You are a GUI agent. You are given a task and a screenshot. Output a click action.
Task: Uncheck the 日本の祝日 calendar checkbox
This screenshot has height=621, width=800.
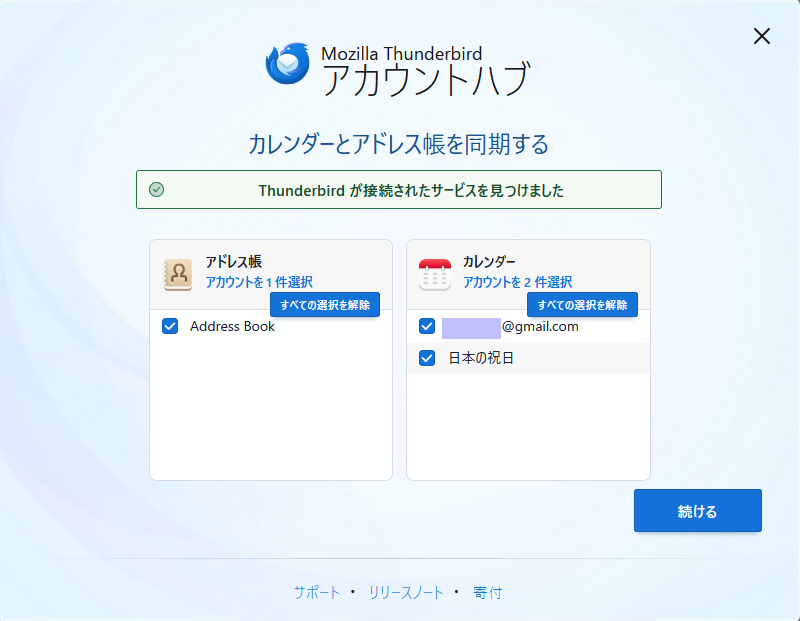click(427, 358)
